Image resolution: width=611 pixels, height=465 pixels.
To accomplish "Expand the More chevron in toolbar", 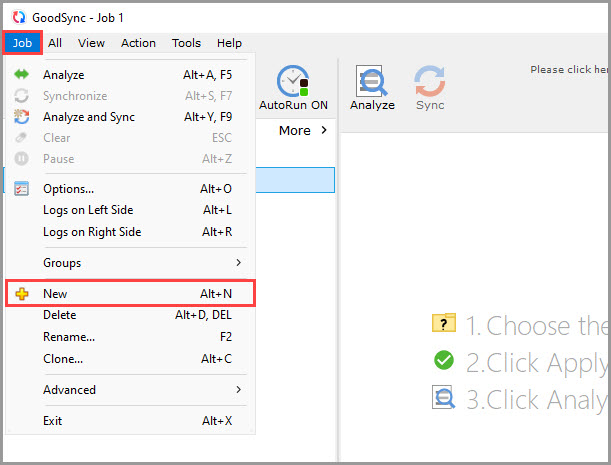I will click(304, 131).
